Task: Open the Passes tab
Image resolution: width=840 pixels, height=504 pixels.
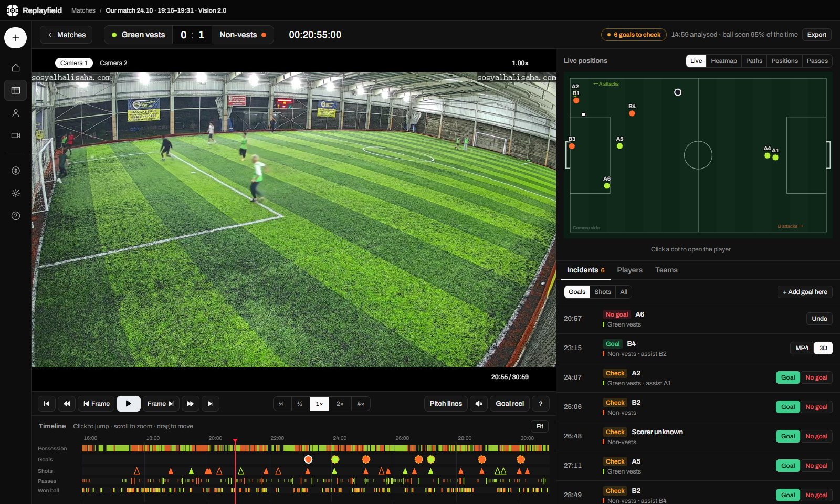Action: pyautogui.click(x=817, y=61)
